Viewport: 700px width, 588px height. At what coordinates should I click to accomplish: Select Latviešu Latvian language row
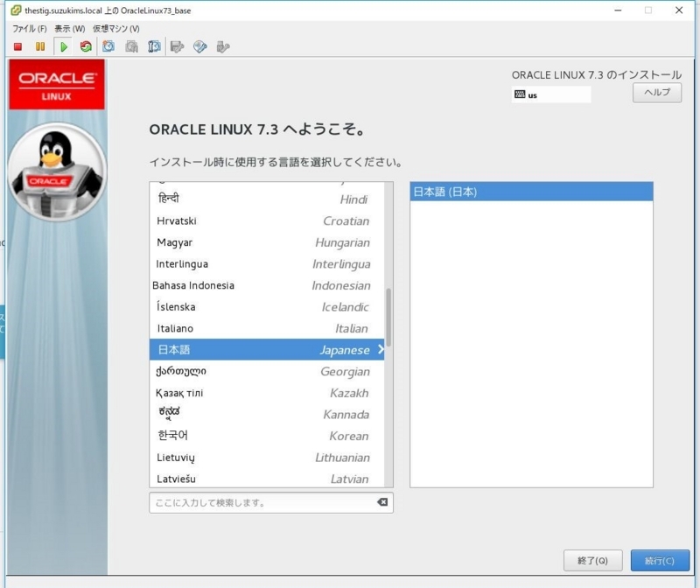(x=267, y=478)
